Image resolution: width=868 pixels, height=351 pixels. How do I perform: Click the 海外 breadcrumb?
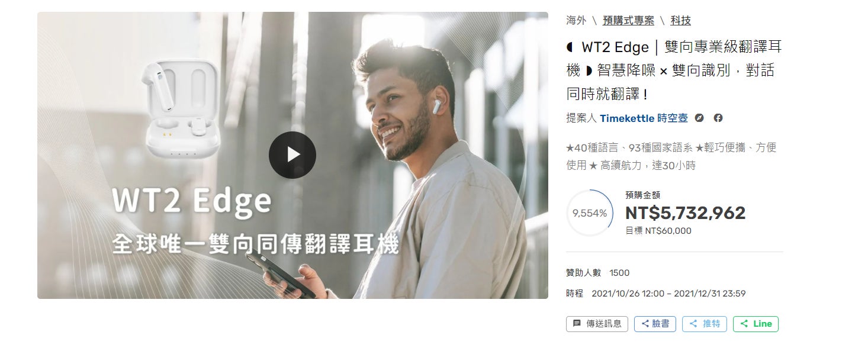(576, 21)
